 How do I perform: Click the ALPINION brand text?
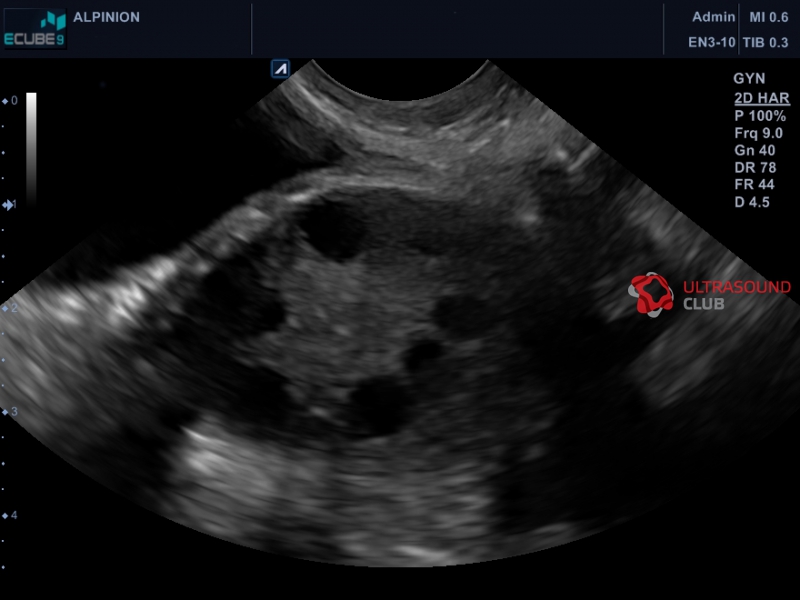[106, 17]
